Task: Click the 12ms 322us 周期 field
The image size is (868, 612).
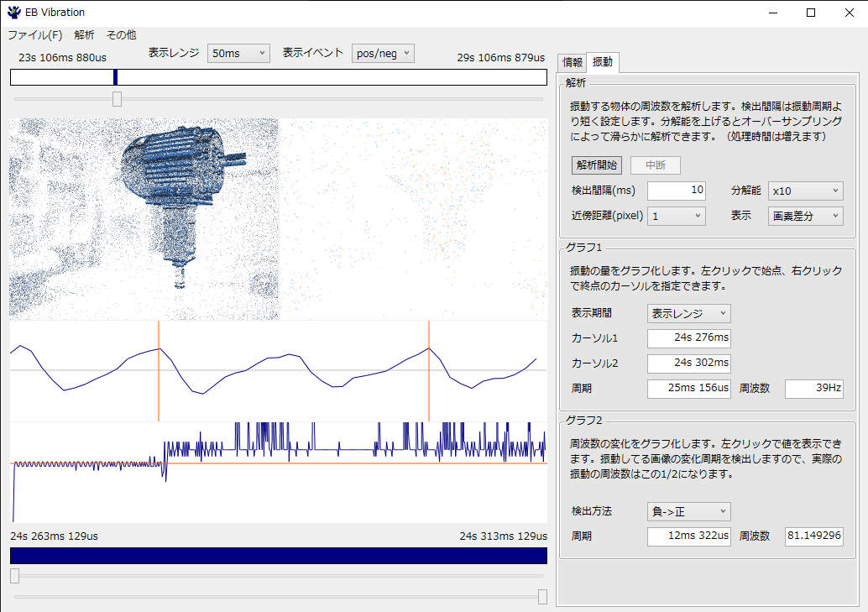Action: coord(688,536)
